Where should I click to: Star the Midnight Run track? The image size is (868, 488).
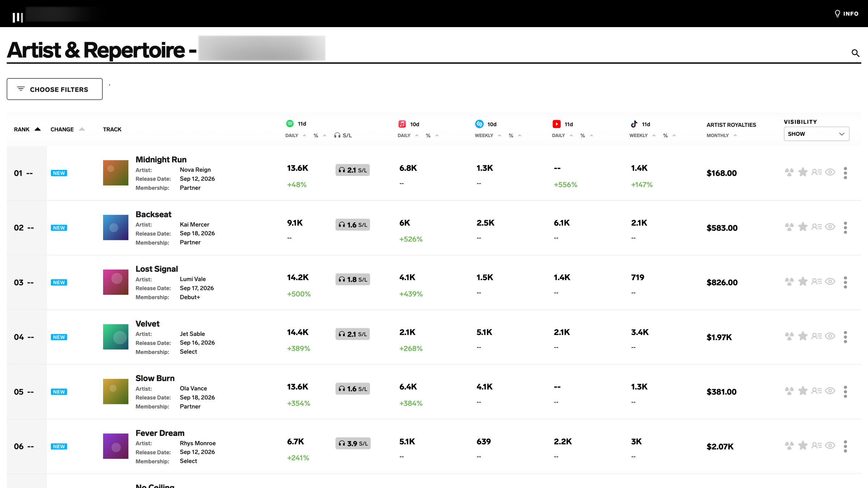(x=803, y=172)
